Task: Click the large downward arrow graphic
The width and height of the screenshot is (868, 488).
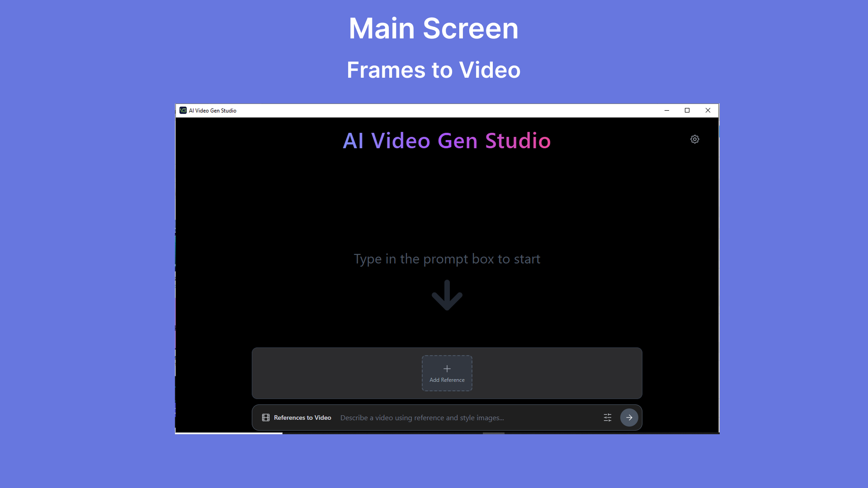Action: coord(447,295)
